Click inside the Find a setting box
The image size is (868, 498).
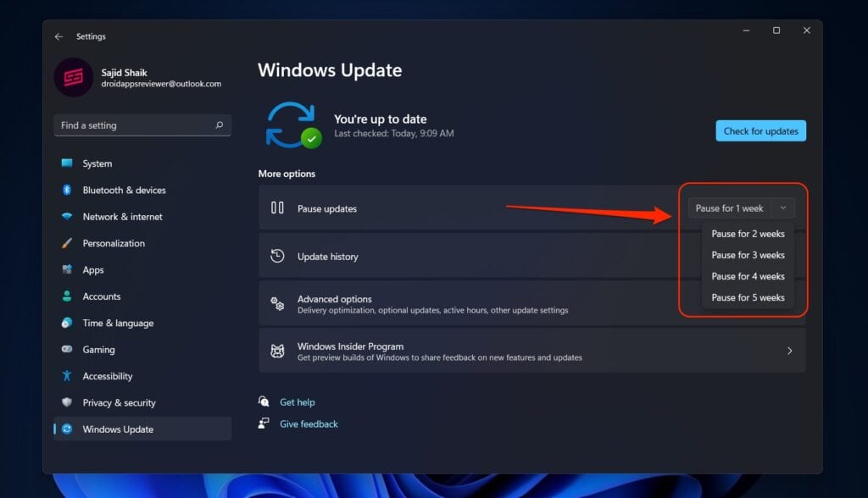coord(142,125)
